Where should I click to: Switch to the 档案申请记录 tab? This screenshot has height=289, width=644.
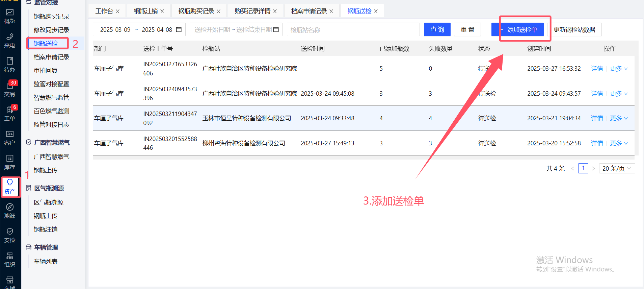[x=308, y=11]
